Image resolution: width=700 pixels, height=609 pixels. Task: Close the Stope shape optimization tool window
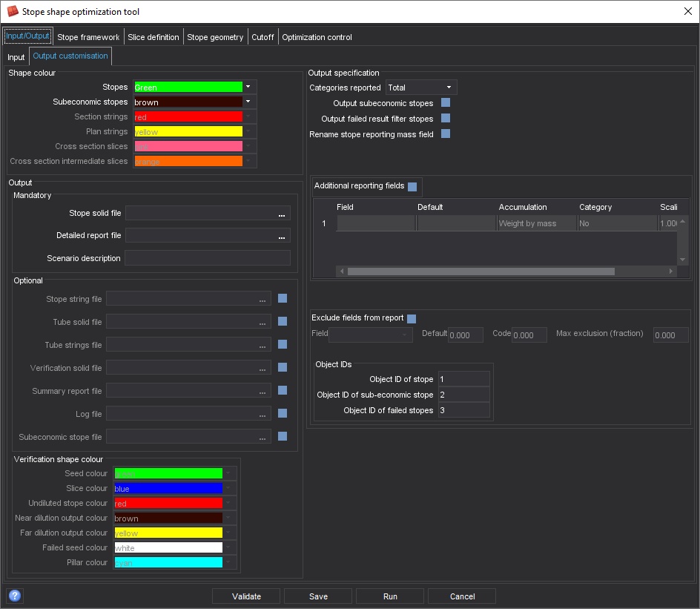688,11
